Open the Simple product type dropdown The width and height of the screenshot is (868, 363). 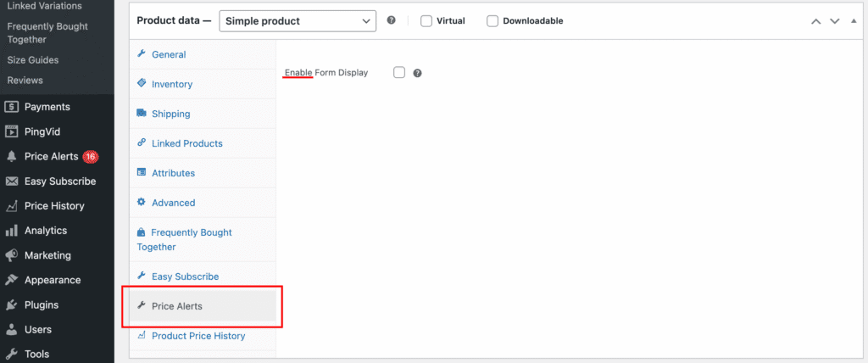tap(298, 20)
